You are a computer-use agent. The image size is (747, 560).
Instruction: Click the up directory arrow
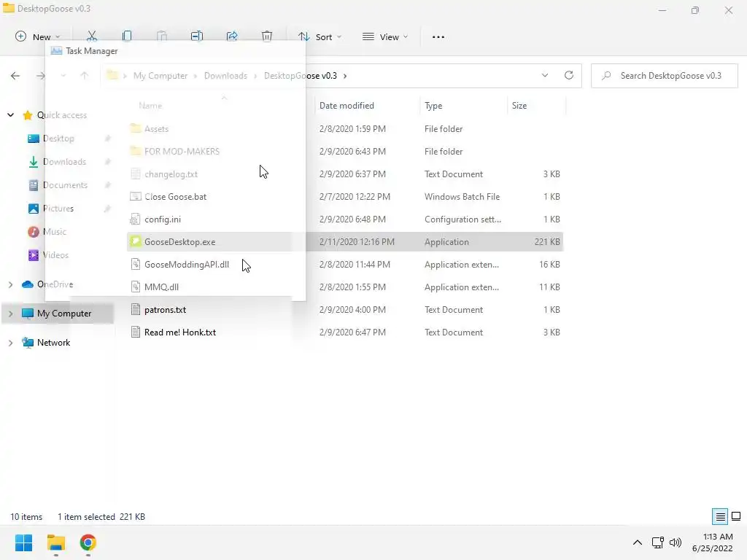85,76
